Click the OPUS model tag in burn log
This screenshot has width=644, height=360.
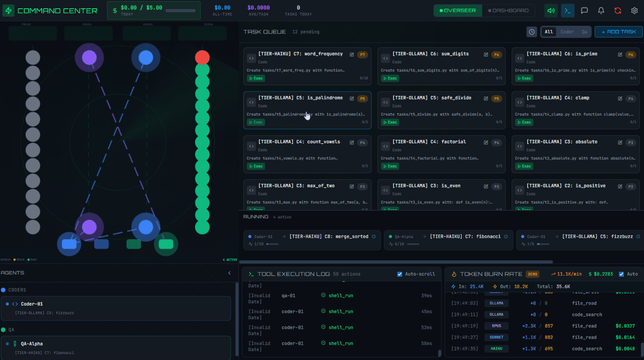496,326
